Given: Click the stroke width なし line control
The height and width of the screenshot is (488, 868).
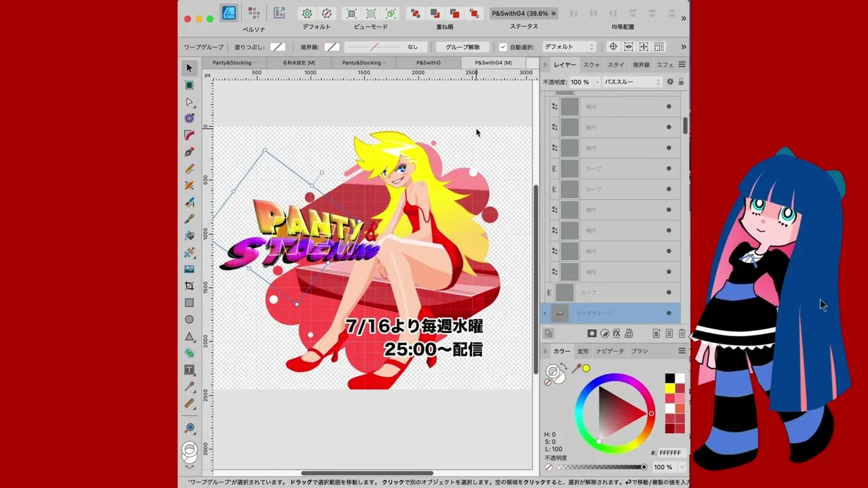Looking at the screenshot, I should point(387,47).
